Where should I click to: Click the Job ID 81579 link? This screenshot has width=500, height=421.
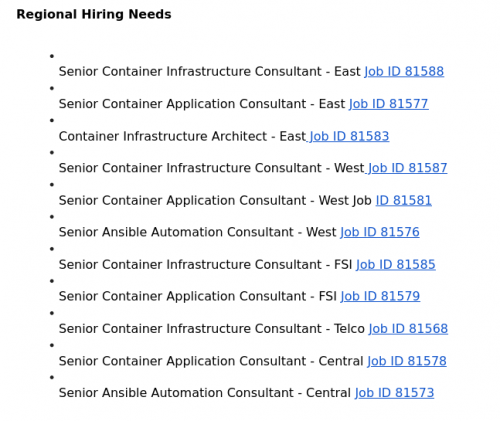380,296
